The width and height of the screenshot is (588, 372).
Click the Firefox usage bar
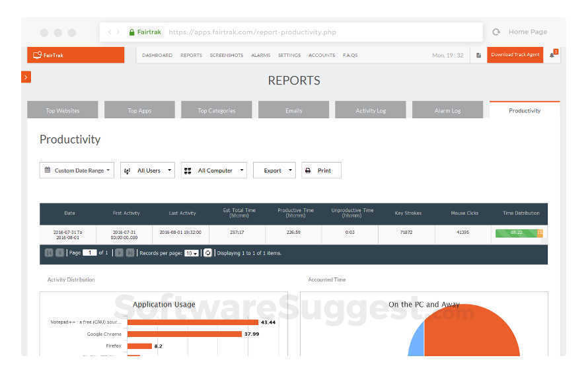pos(139,346)
